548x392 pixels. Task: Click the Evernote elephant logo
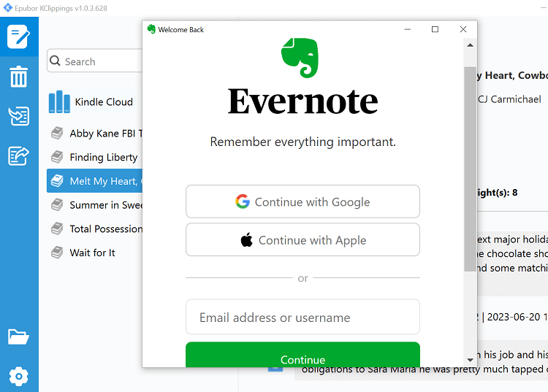tap(300, 58)
